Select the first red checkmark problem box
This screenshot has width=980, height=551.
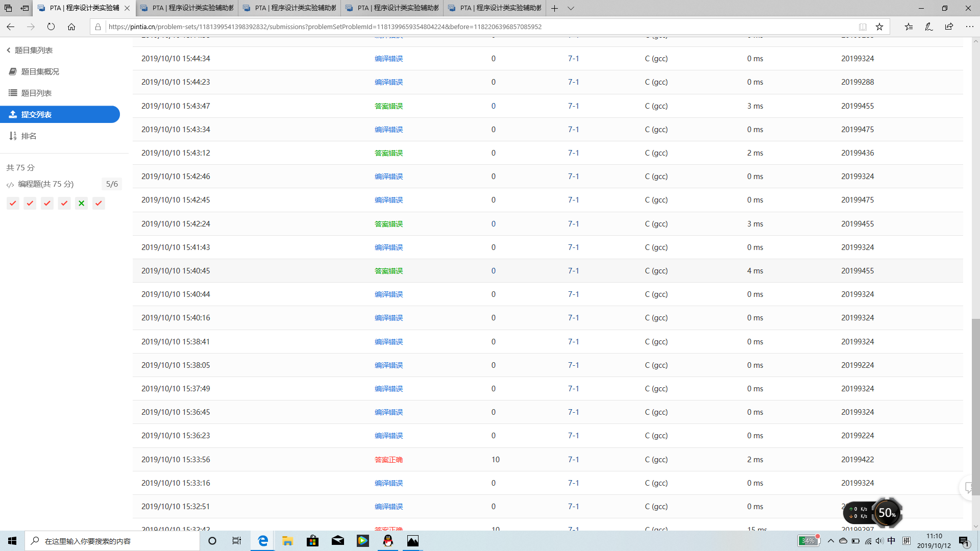tap(13, 203)
